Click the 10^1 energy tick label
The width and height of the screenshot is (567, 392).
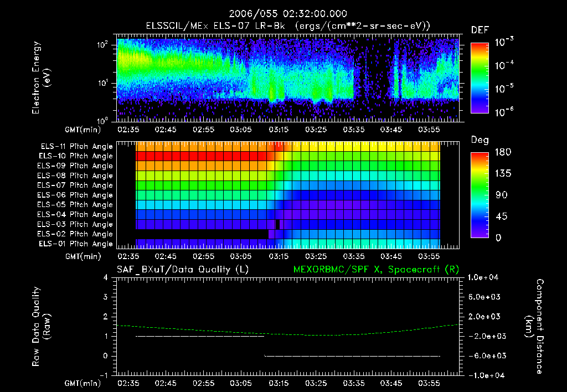102,83
